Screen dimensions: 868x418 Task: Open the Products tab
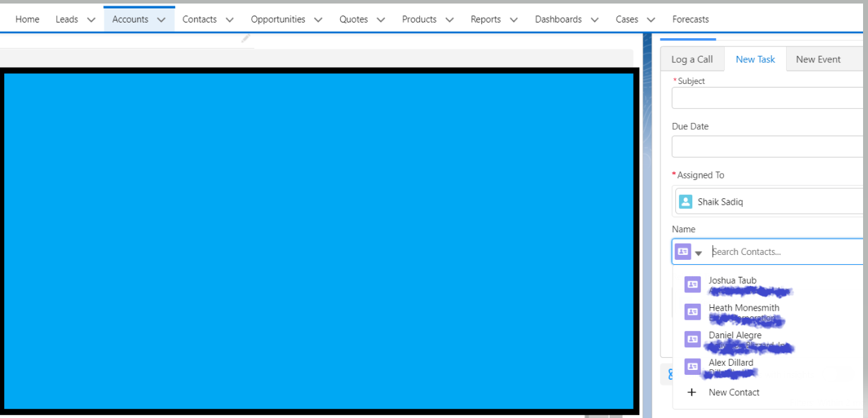[x=419, y=19]
